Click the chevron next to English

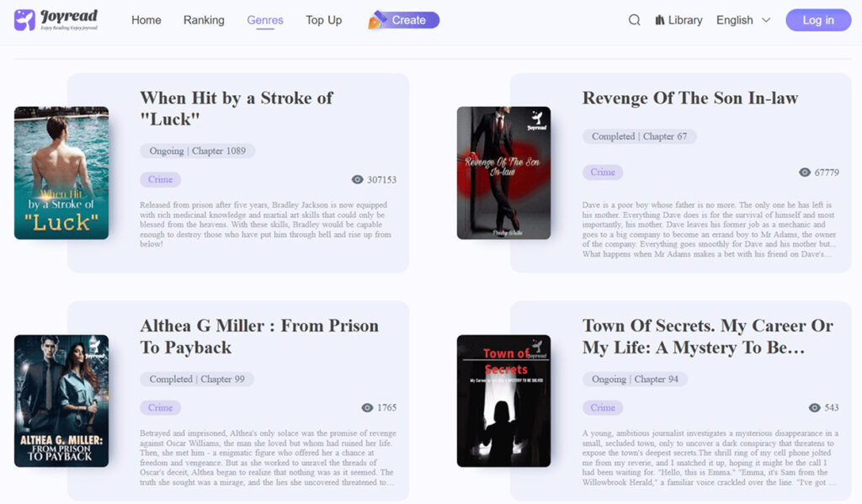point(766,20)
